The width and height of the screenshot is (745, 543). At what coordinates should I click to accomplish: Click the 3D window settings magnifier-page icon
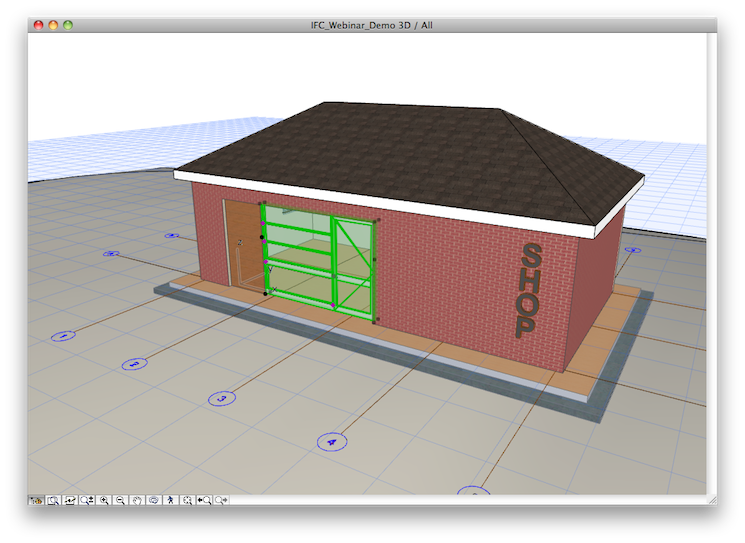[x=53, y=500]
